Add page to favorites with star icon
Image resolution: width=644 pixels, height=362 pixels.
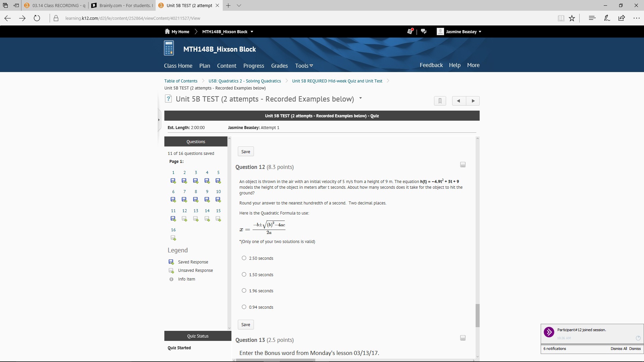point(572,18)
